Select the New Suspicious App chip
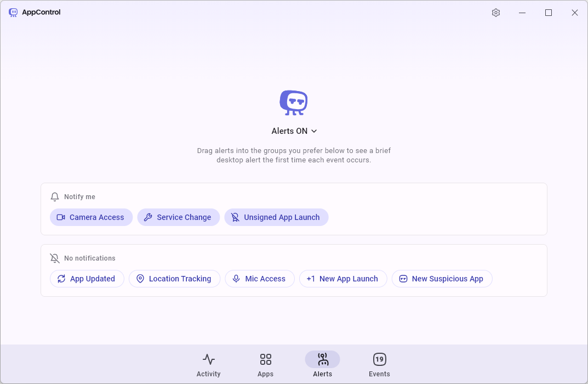The height and width of the screenshot is (384, 588). (442, 279)
